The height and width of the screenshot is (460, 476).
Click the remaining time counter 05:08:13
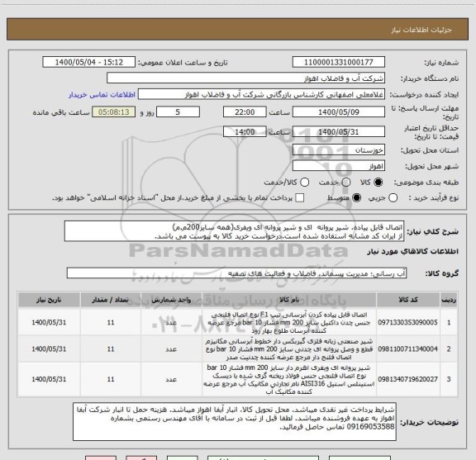pos(114,112)
